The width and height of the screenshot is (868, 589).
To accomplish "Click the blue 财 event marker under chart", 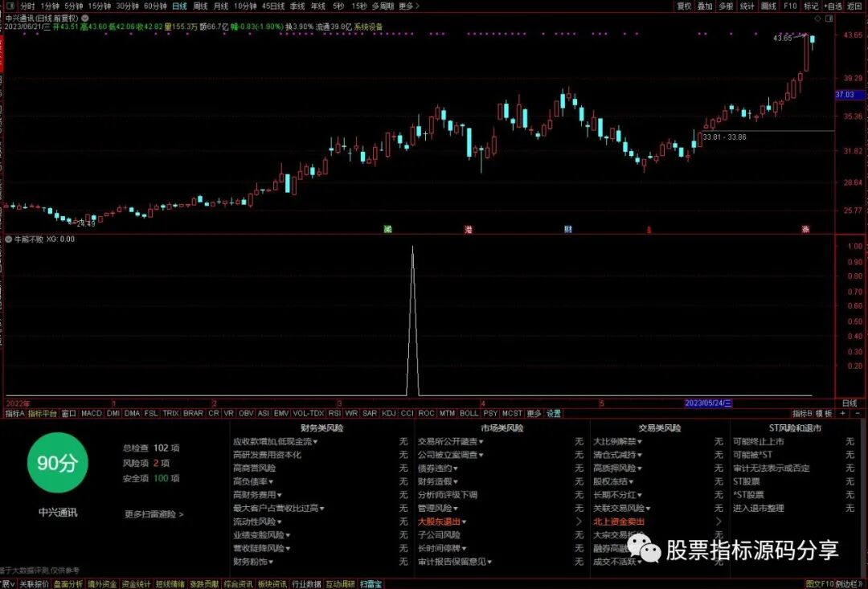I will (x=568, y=229).
